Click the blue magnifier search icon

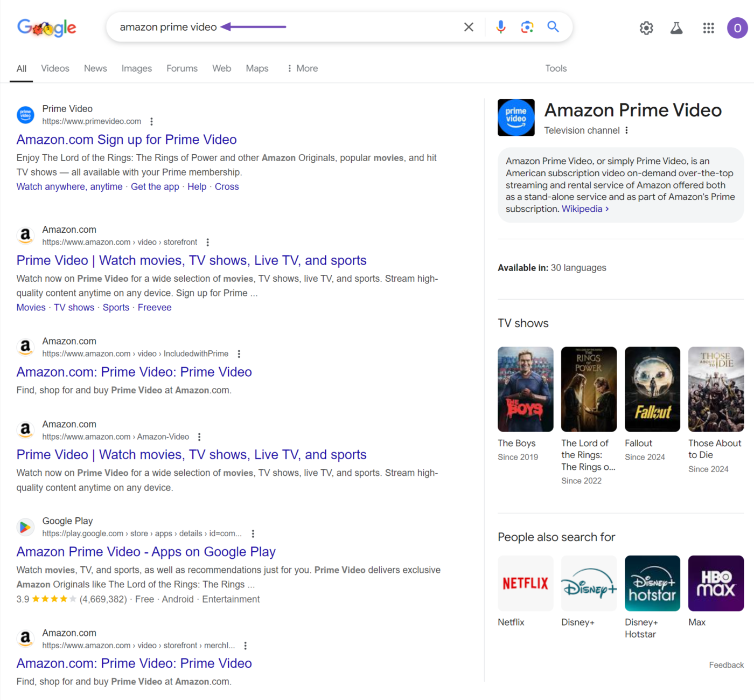[x=553, y=26]
